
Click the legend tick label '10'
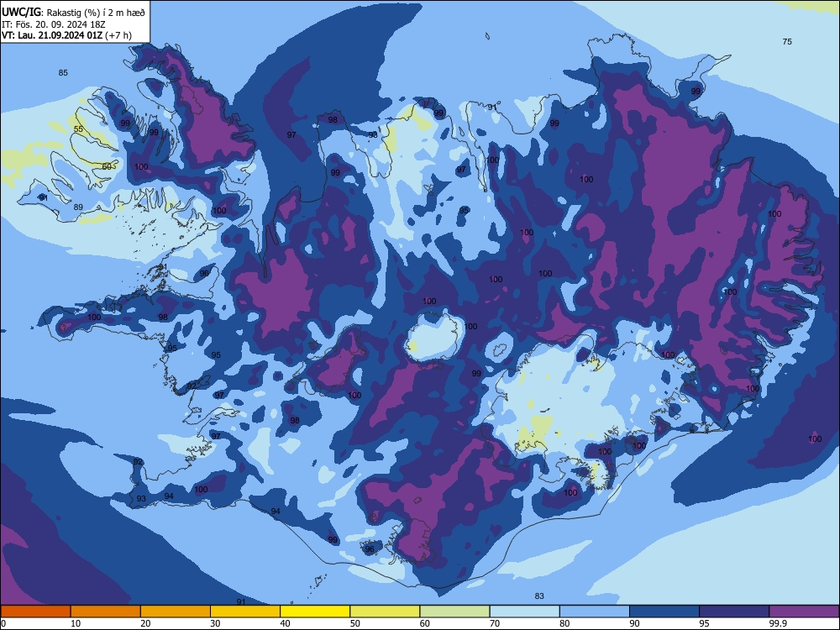pos(76,623)
